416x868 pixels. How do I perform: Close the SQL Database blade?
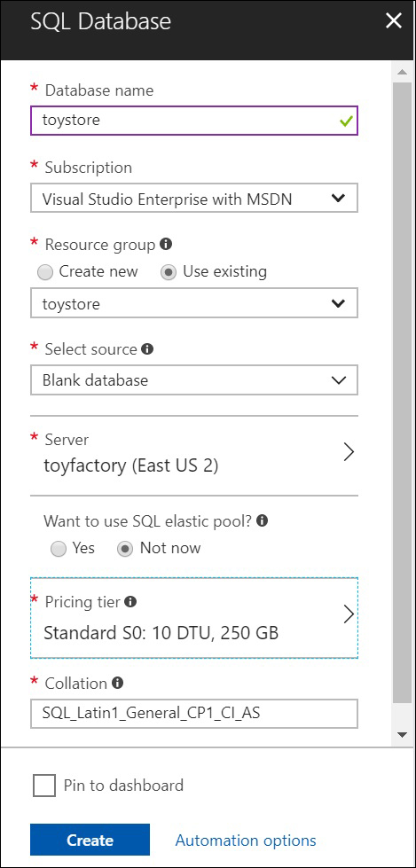pos(394,21)
